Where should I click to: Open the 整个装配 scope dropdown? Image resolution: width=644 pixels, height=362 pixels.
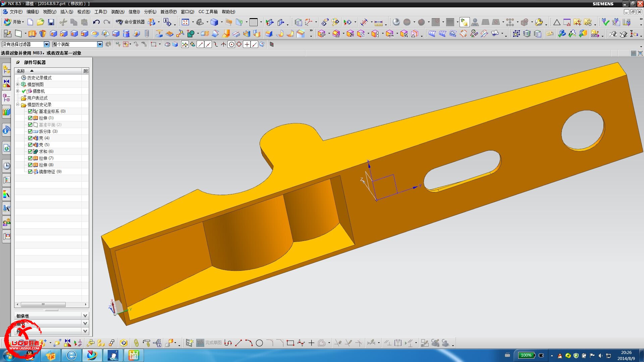pyautogui.click(x=77, y=44)
